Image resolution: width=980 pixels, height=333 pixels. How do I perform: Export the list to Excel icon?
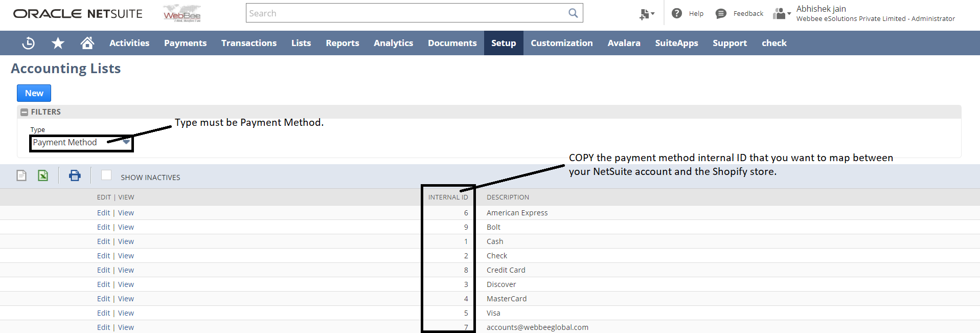click(43, 175)
